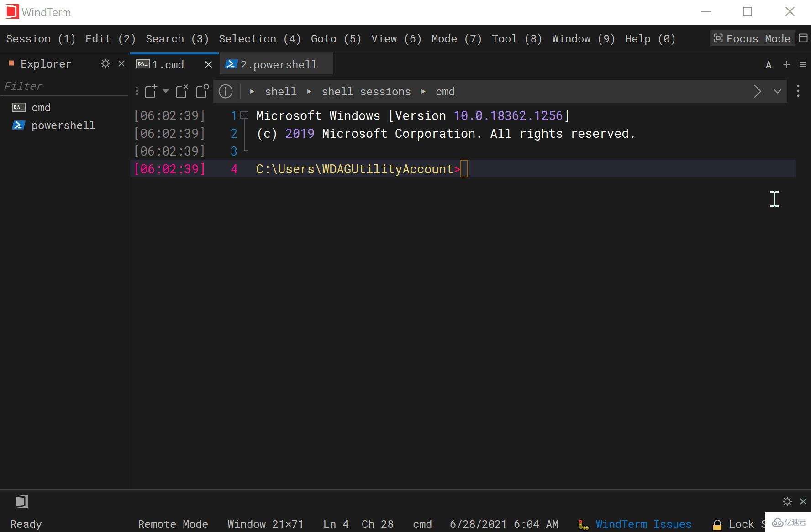811x532 pixels.
Task: Open Explorer panel settings gear
Action: [105, 63]
